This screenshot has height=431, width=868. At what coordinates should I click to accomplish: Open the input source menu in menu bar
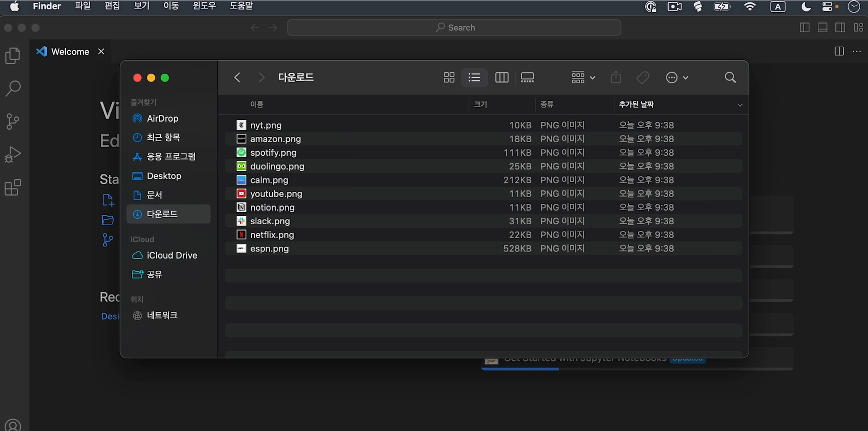click(778, 6)
